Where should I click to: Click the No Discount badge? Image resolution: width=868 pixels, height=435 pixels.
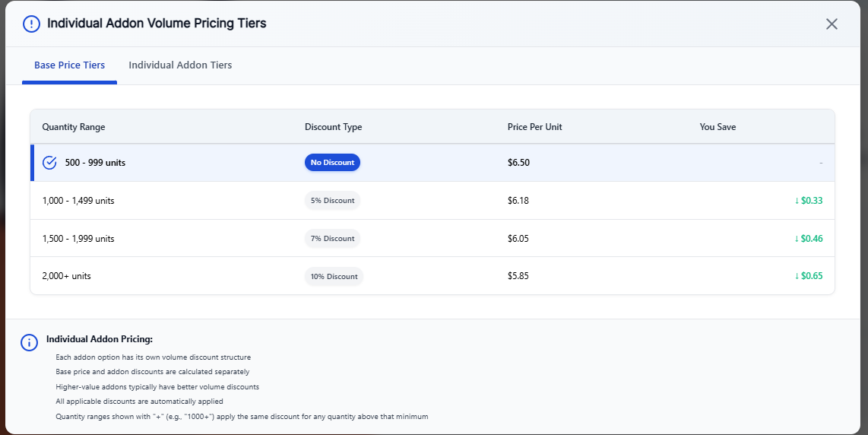[332, 163]
